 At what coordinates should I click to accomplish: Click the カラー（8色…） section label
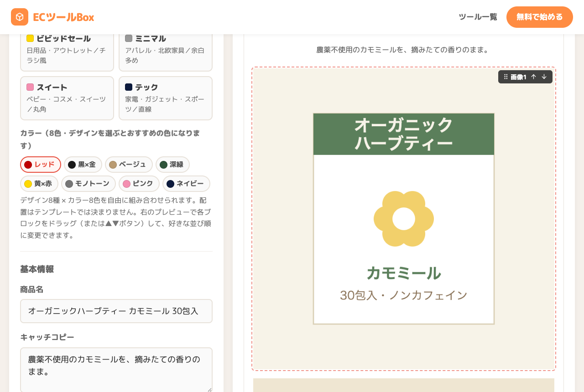pyautogui.click(x=110, y=139)
